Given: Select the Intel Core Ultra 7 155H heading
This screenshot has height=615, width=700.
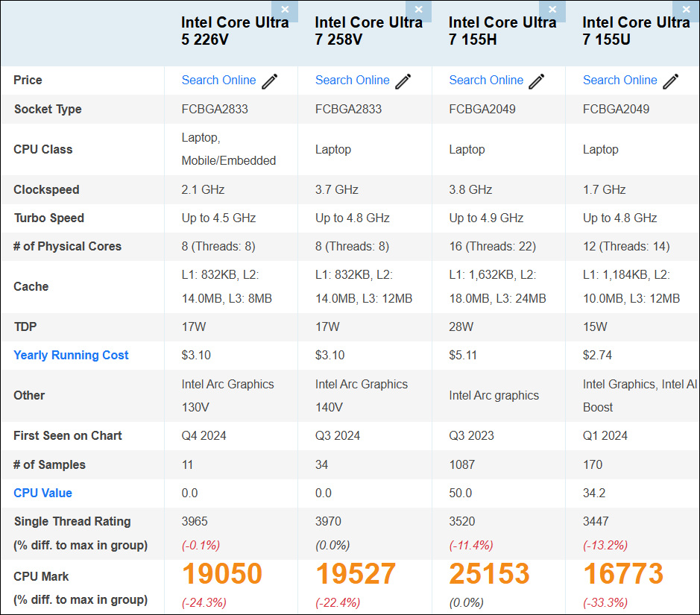Looking at the screenshot, I should 502,31.
